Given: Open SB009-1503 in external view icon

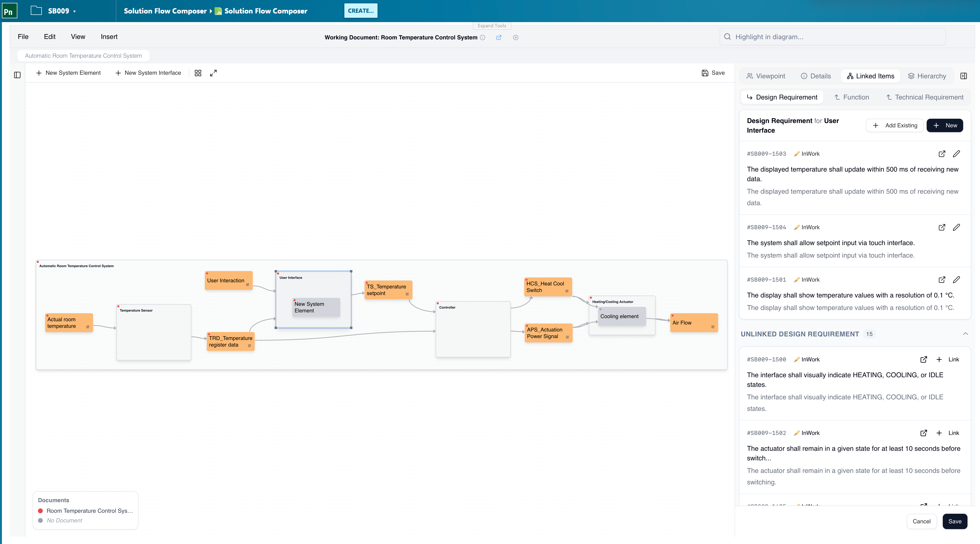Looking at the screenshot, I should [942, 154].
